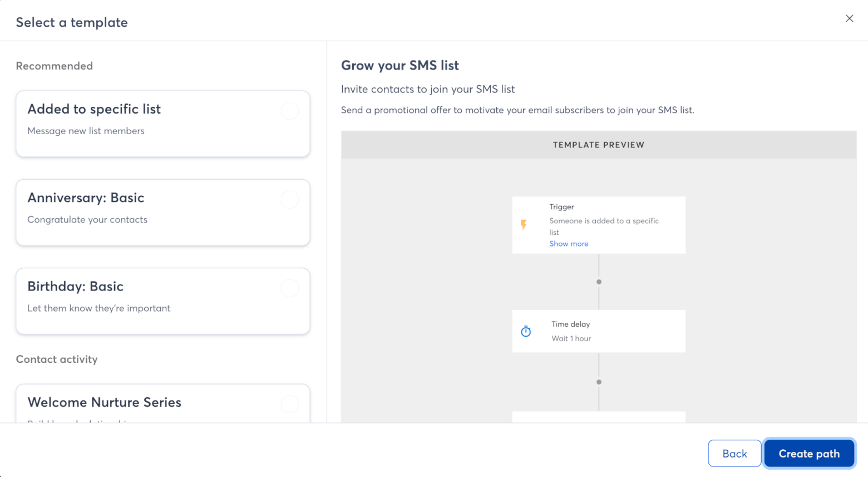
Task: Click the Create path button
Action: click(809, 454)
